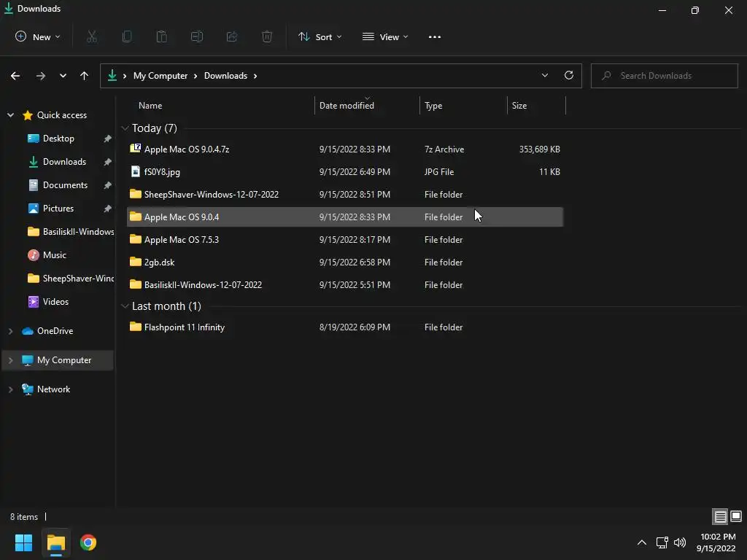This screenshot has height=560, width=747.
Task: Select SheepShaver-Windows-12-07-2022 folder
Action: point(345,194)
